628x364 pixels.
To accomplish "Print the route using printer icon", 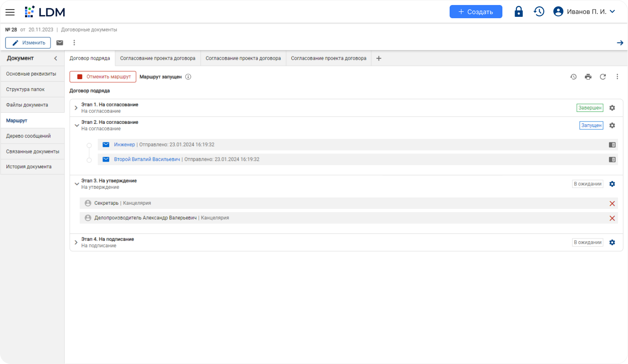I will 588,77.
